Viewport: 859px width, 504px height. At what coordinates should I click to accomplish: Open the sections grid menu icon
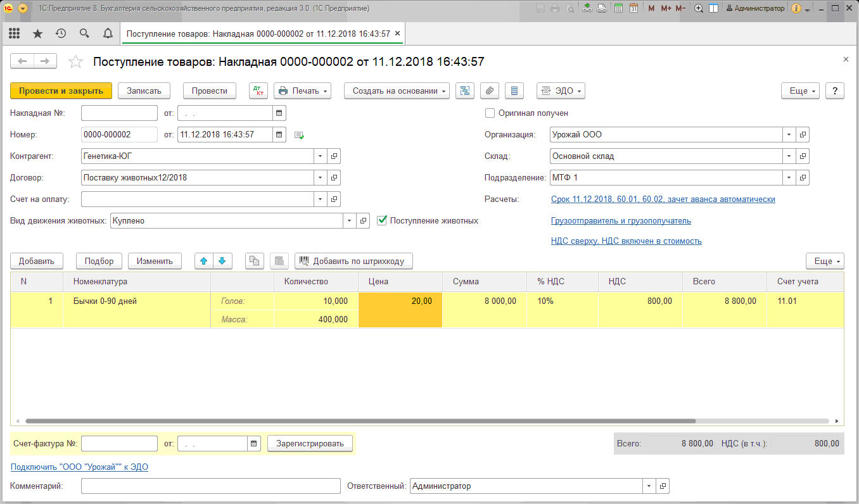point(14,34)
